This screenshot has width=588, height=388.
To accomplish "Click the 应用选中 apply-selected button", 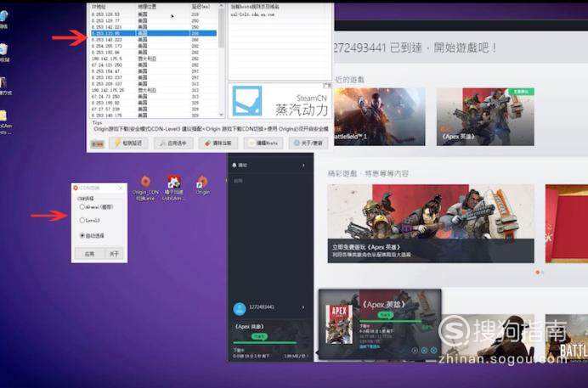I will pyautogui.click(x=173, y=143).
